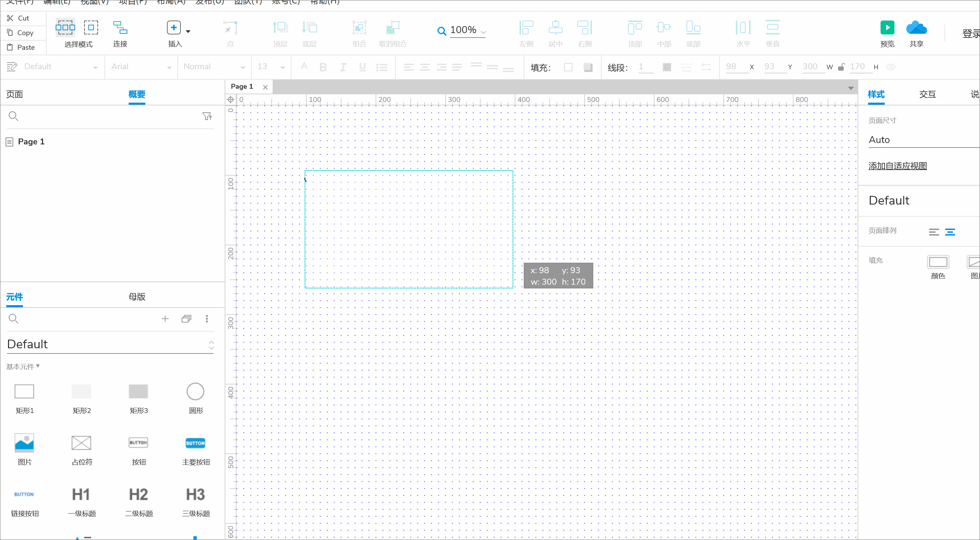Click the Insert plus icon
The width and height of the screenshot is (980, 540).
coord(174,28)
